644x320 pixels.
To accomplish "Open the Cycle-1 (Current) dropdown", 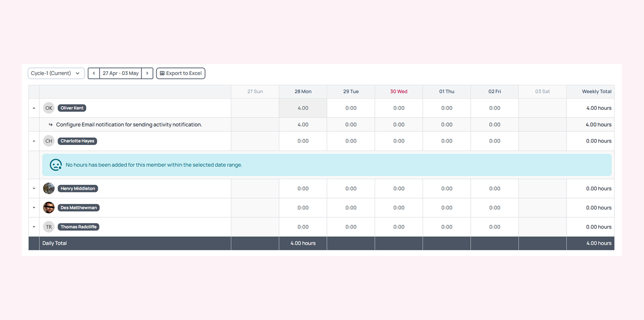I will (x=56, y=73).
